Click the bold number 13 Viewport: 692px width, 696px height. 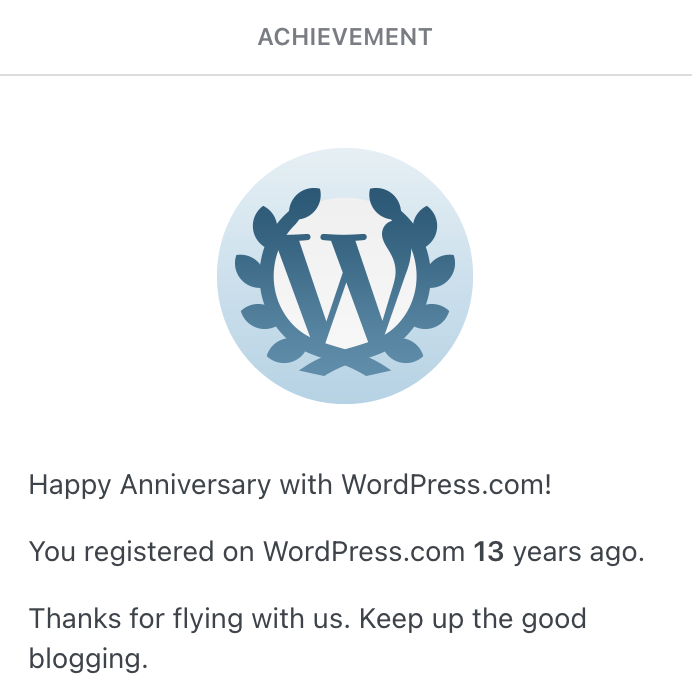pos(489,551)
